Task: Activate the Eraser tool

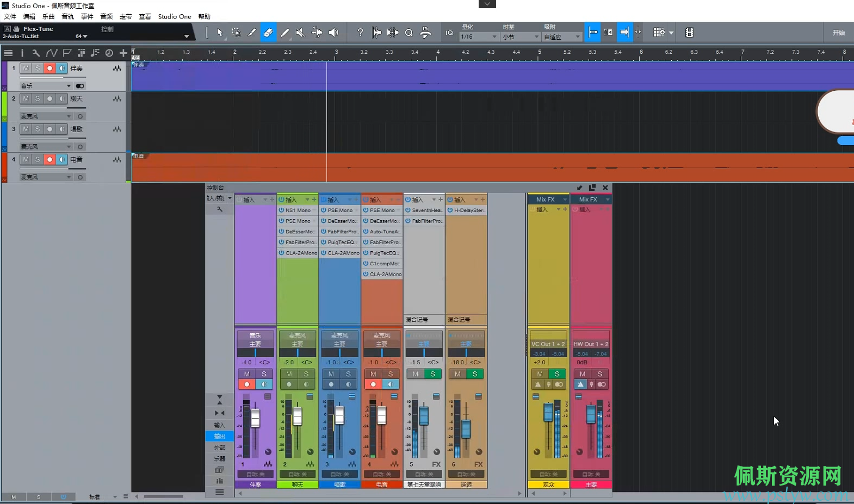Action: (x=268, y=33)
